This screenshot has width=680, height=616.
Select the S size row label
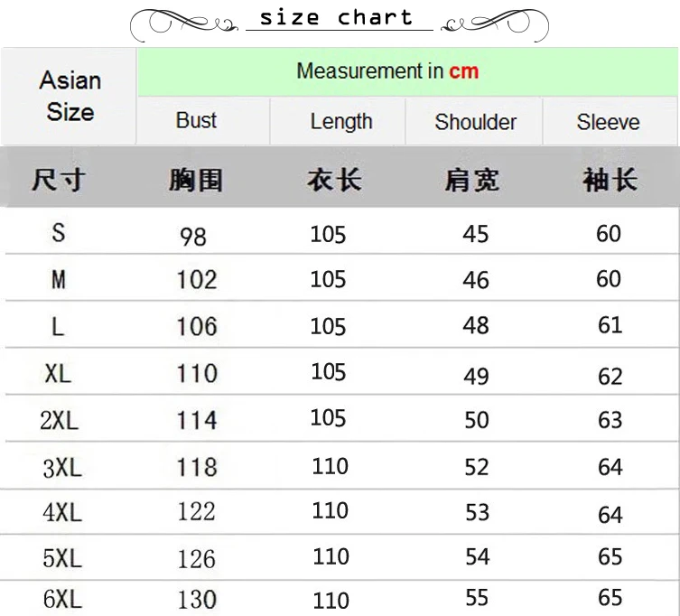59,233
